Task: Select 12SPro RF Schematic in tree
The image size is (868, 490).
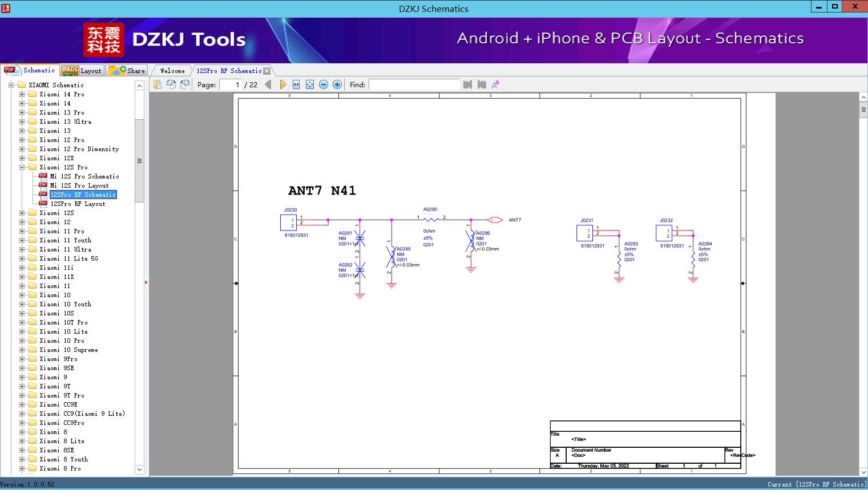Action: [83, 195]
